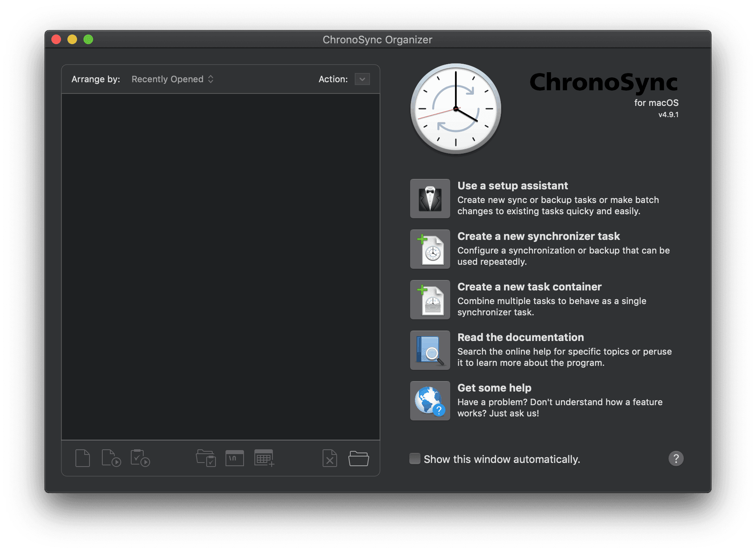Screen dimensions: 756x552
Task: Close the ChronoSync Organizer window
Action: pyautogui.click(x=57, y=39)
